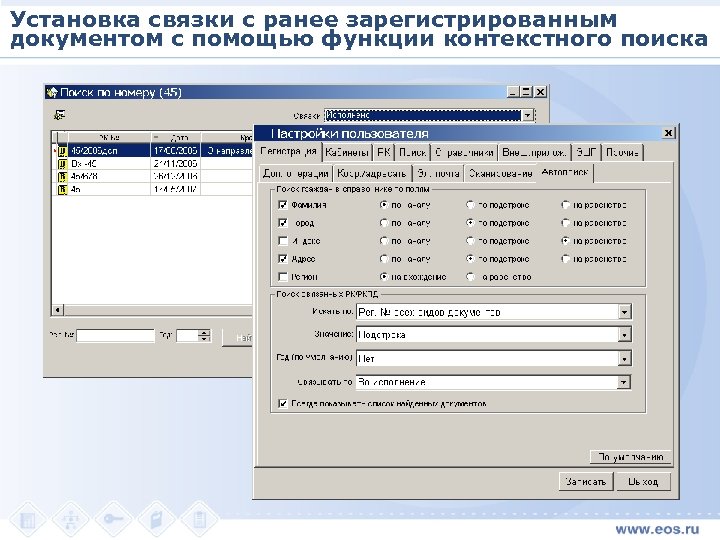Click the Выход button

(x=643, y=482)
